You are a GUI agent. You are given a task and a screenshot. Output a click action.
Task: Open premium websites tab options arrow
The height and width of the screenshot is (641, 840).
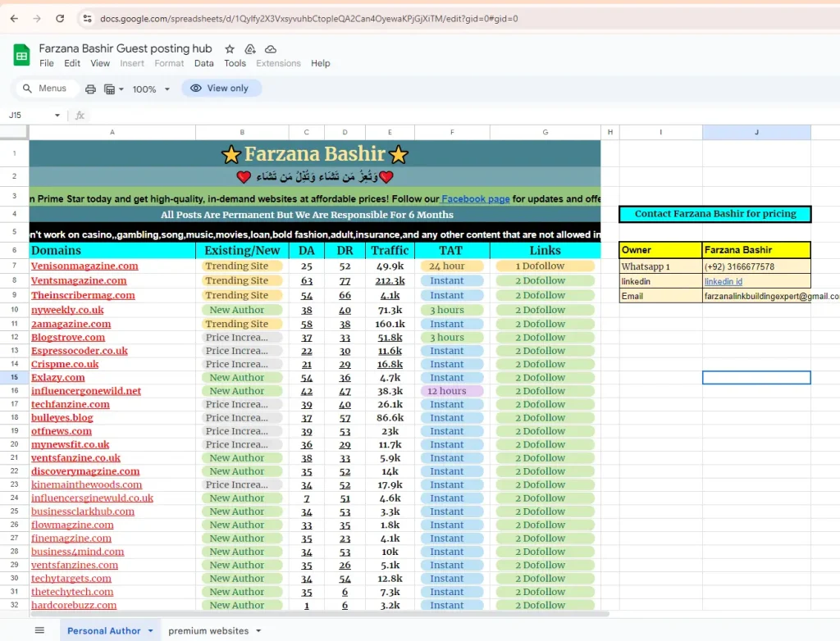[258, 631]
